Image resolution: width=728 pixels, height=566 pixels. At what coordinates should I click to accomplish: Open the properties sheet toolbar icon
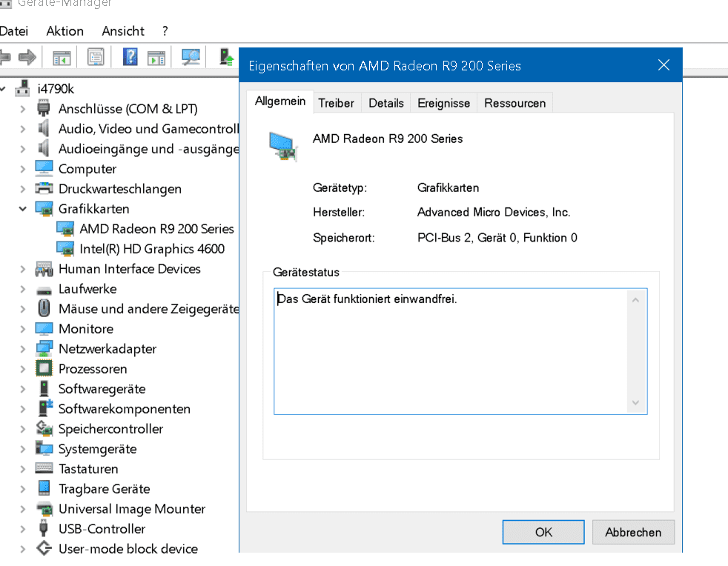96,58
